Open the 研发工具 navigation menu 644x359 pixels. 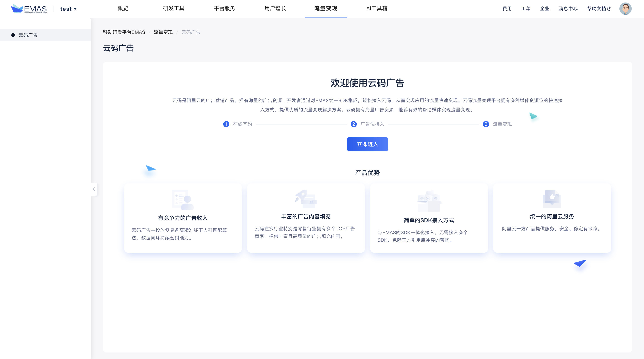tap(174, 8)
